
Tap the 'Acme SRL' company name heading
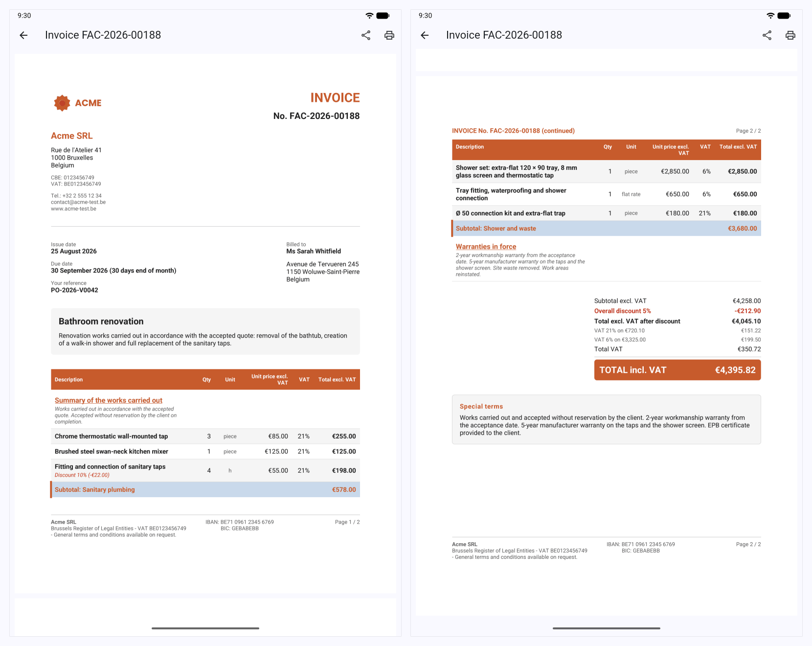[x=72, y=136]
